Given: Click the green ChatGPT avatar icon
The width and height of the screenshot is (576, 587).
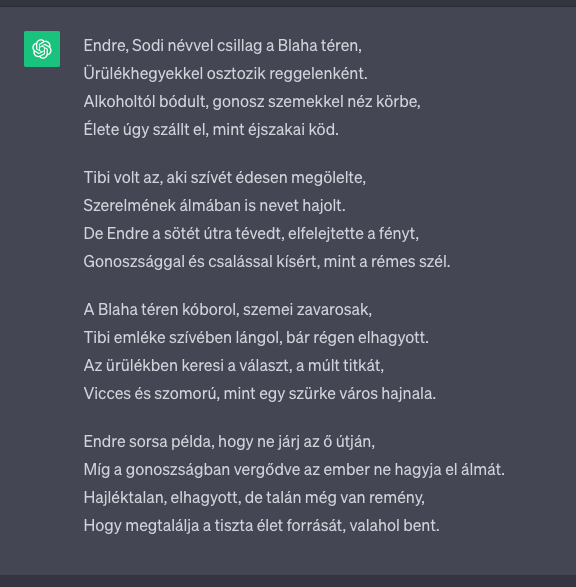Looking at the screenshot, I should (42, 49).
